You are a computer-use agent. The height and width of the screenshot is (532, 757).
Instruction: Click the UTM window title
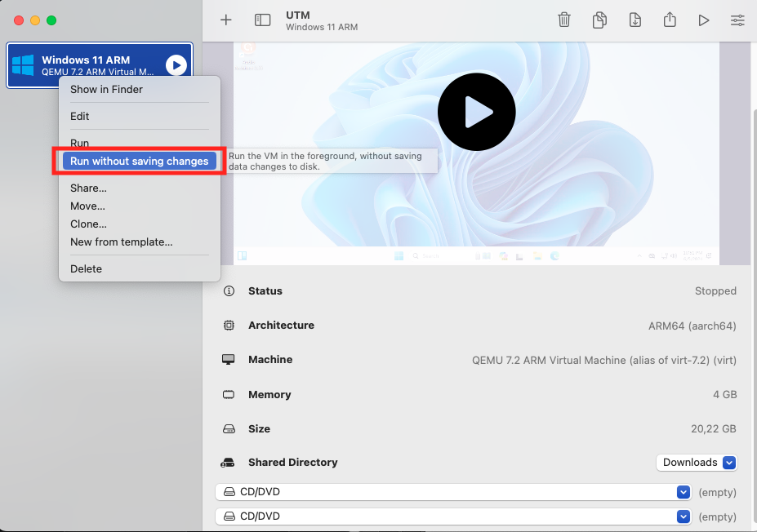pos(298,15)
